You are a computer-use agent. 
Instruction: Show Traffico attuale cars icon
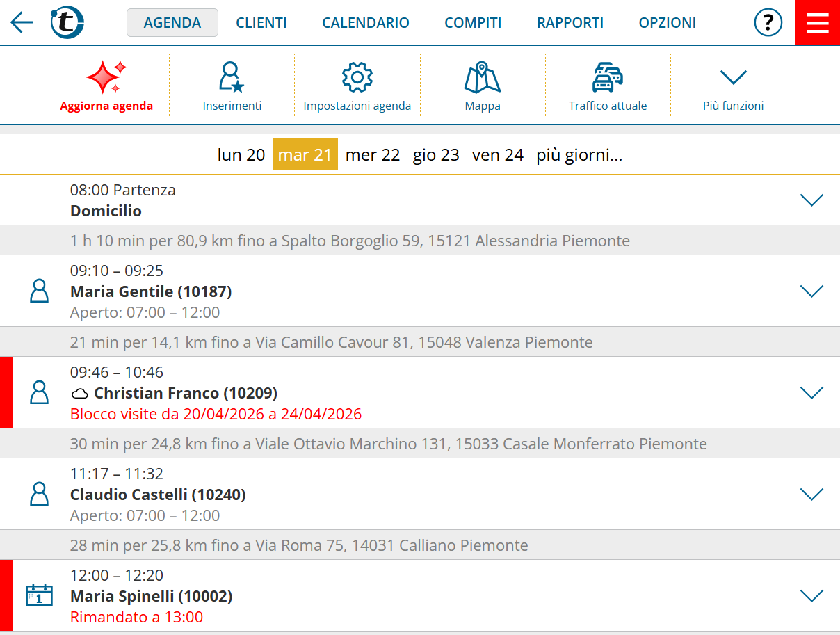pyautogui.click(x=608, y=77)
